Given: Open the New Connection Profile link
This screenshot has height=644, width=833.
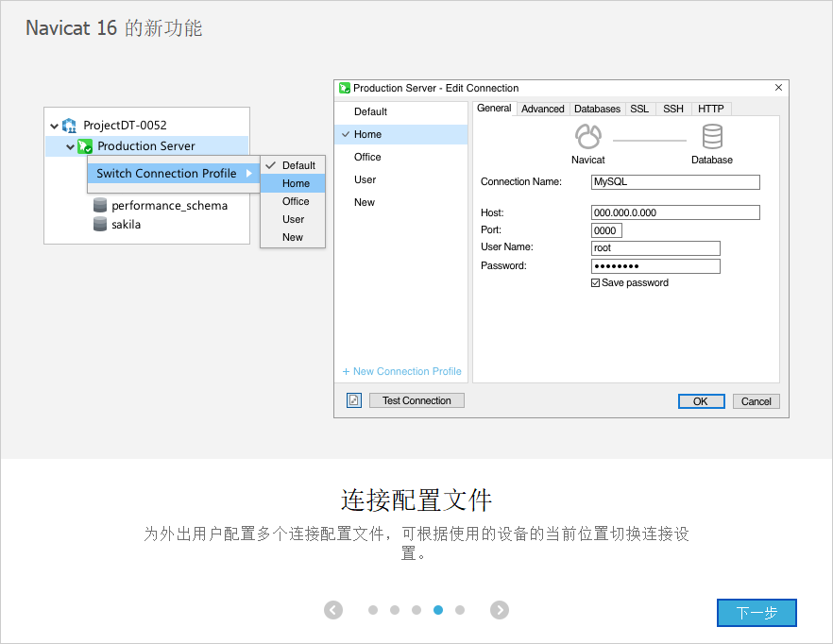Looking at the screenshot, I should tap(401, 371).
